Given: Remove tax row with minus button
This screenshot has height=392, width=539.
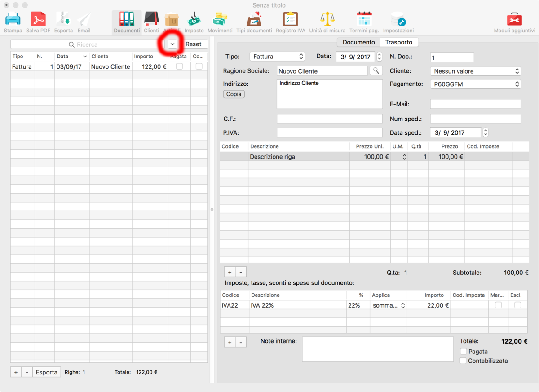Looking at the screenshot, I should [x=241, y=342].
